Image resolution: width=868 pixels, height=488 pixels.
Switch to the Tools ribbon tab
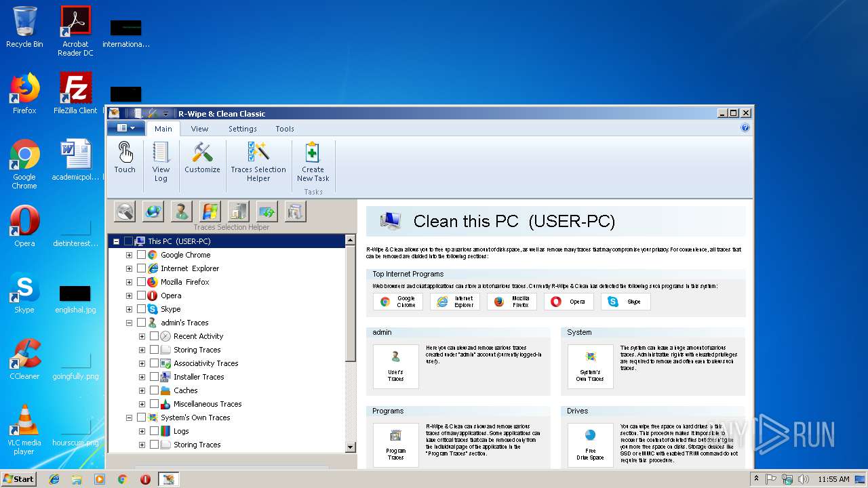click(x=285, y=129)
